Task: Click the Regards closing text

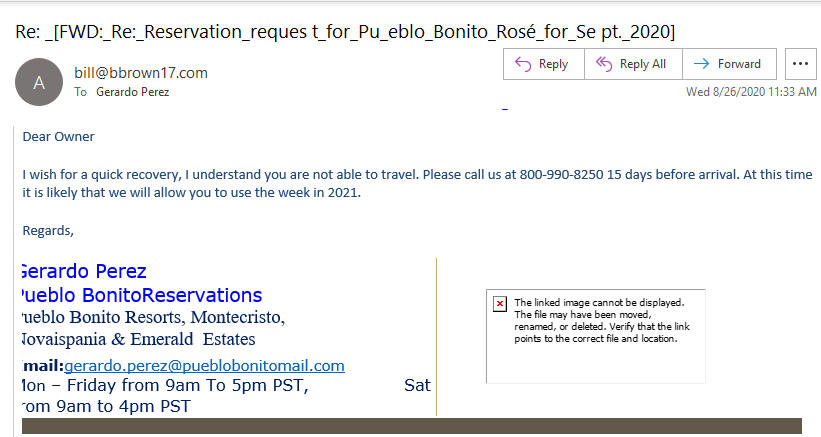Action: coord(48,231)
